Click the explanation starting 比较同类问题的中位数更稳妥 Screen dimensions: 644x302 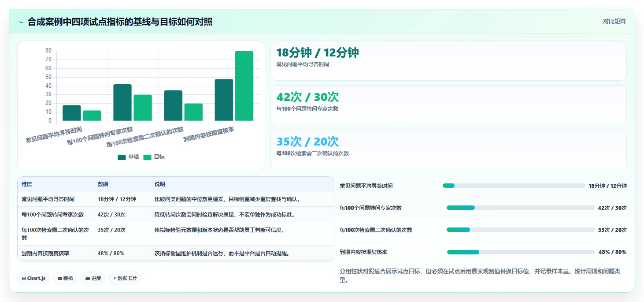[x=227, y=199]
